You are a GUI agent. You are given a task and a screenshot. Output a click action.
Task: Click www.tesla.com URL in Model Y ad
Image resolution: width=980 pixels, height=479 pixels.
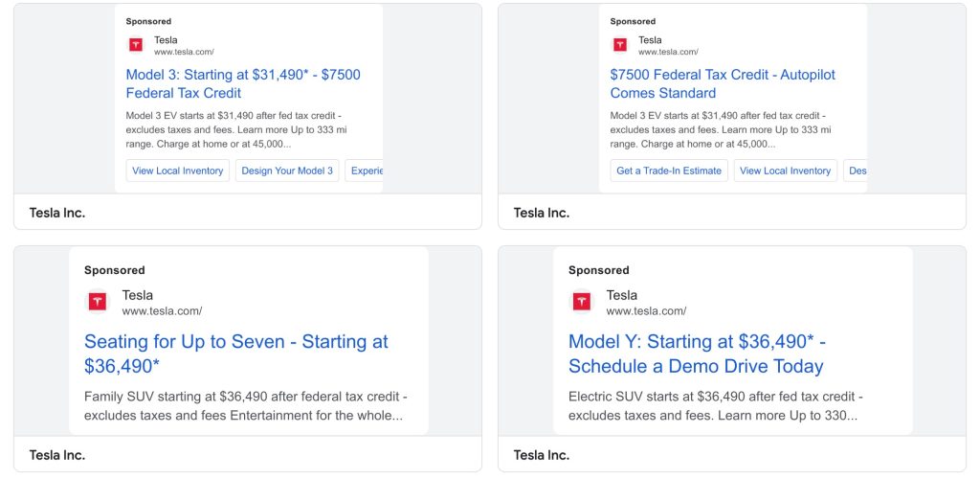coord(646,311)
